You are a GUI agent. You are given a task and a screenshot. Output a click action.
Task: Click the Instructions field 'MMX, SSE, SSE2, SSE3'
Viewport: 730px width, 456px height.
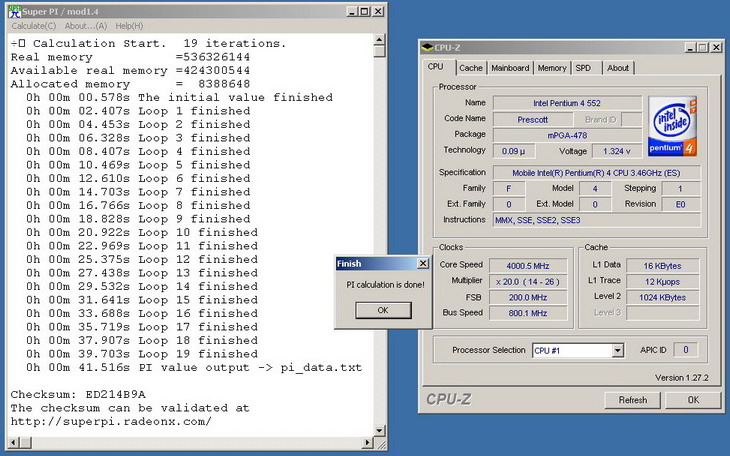[596, 220]
